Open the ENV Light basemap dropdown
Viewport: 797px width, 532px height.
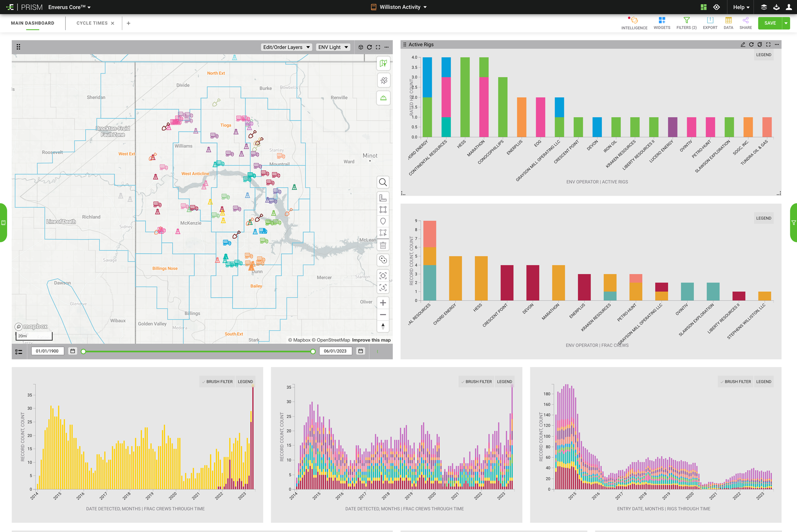point(333,47)
